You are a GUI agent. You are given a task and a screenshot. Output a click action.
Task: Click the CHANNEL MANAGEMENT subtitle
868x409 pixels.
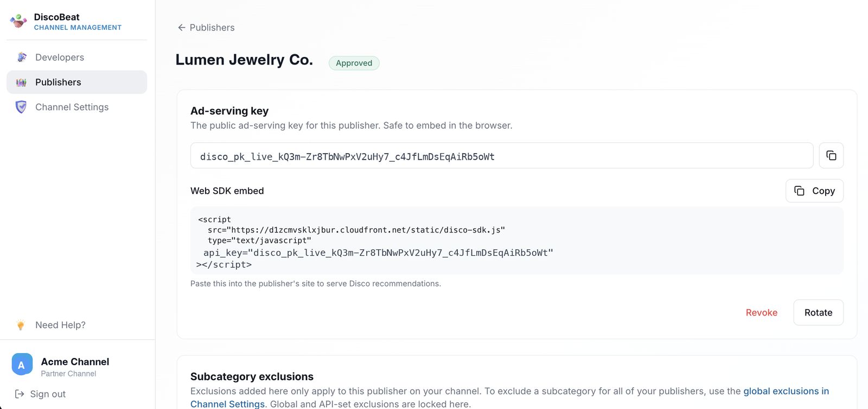(78, 28)
